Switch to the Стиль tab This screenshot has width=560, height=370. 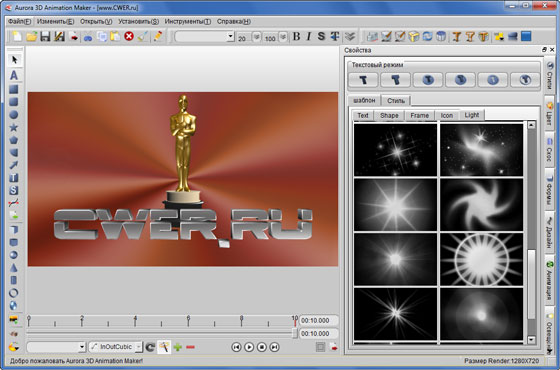(396, 101)
